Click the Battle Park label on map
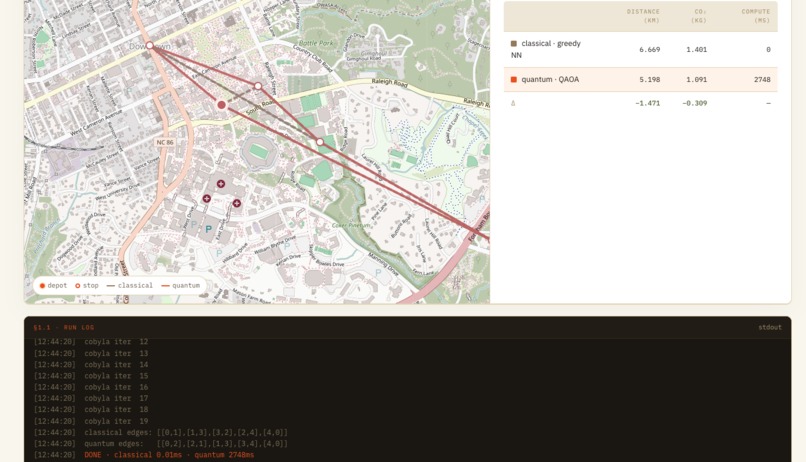The width and height of the screenshot is (806, 462). tap(316, 43)
